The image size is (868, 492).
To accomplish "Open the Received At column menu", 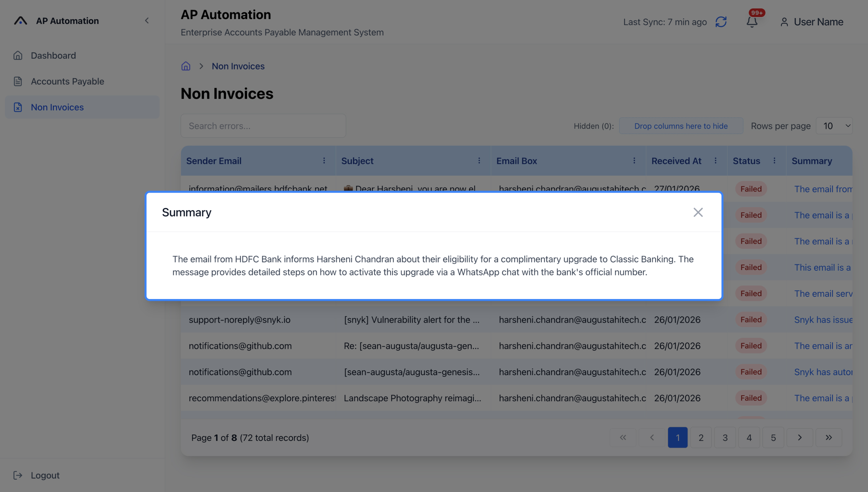I will coord(715,161).
